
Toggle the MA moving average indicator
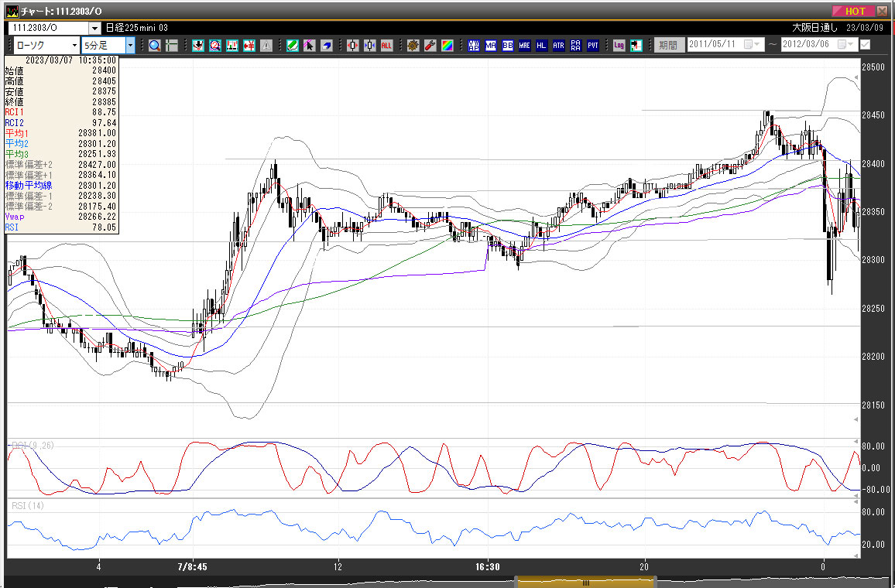coord(491,46)
